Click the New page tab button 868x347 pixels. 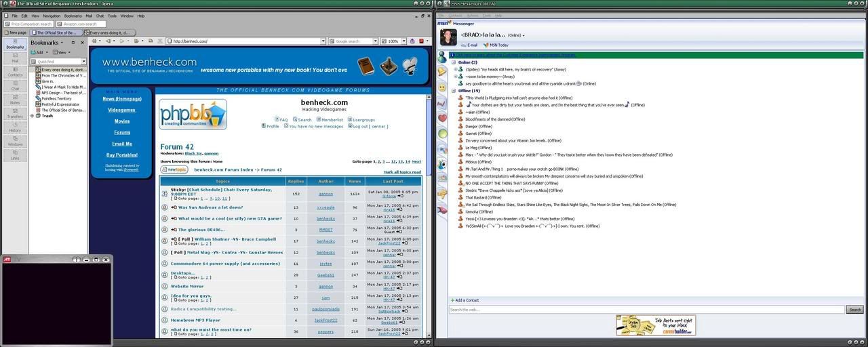[x=15, y=33]
